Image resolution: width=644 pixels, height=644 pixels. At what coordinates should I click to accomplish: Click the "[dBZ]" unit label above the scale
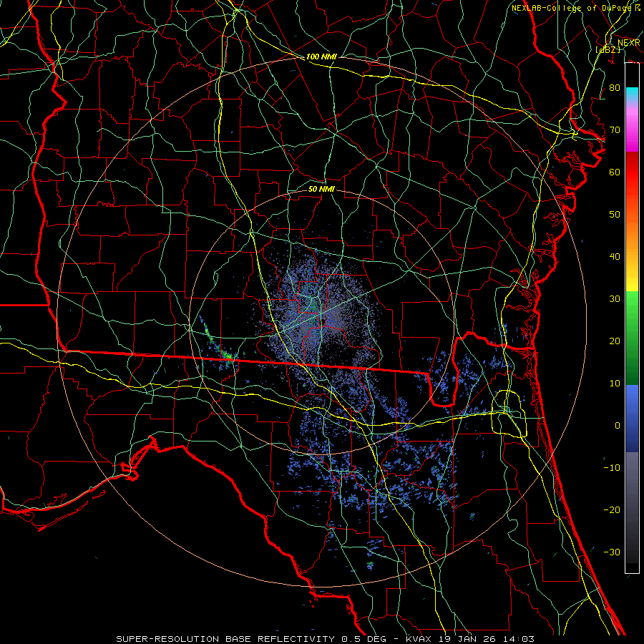click(x=608, y=49)
